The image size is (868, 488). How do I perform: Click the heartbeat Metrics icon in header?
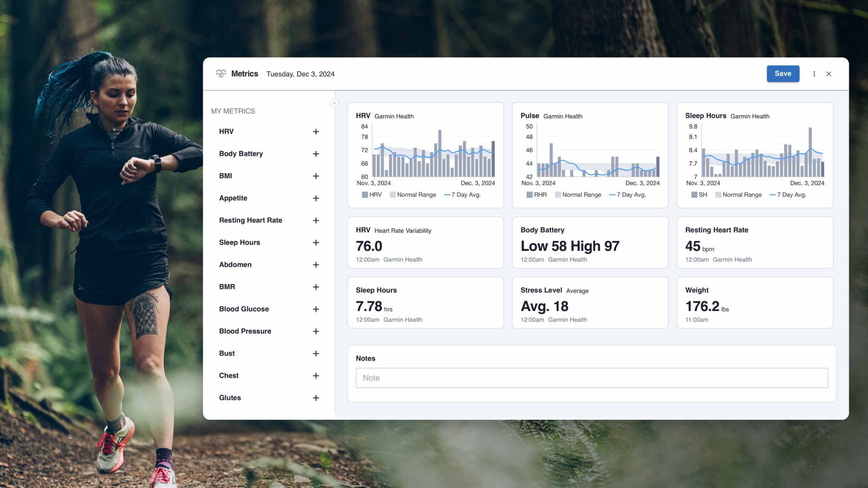pyautogui.click(x=221, y=74)
